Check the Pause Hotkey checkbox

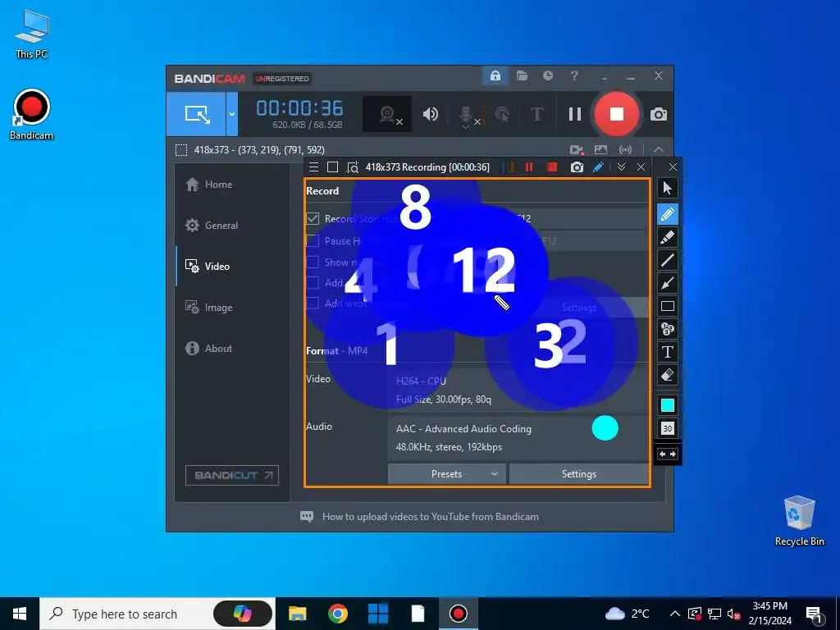[313, 240]
